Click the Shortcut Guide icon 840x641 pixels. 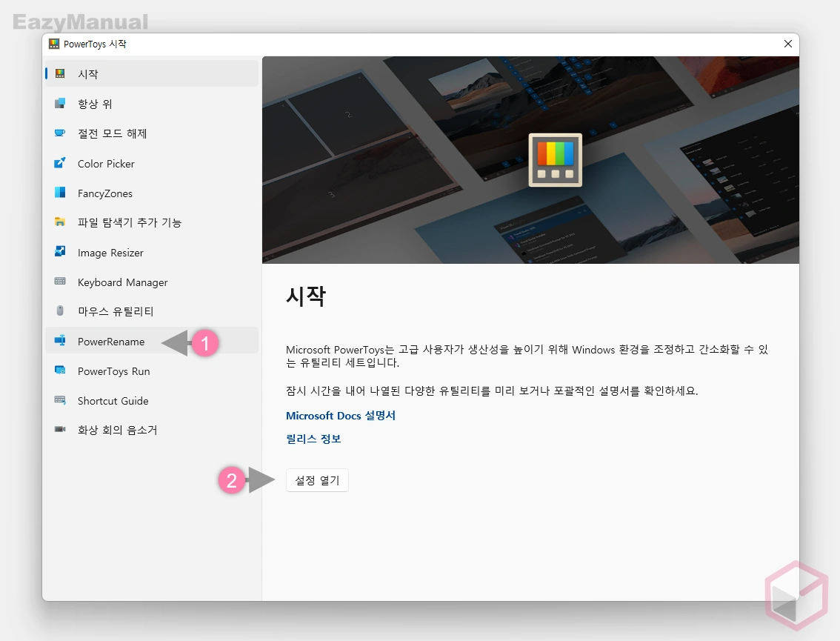60,400
